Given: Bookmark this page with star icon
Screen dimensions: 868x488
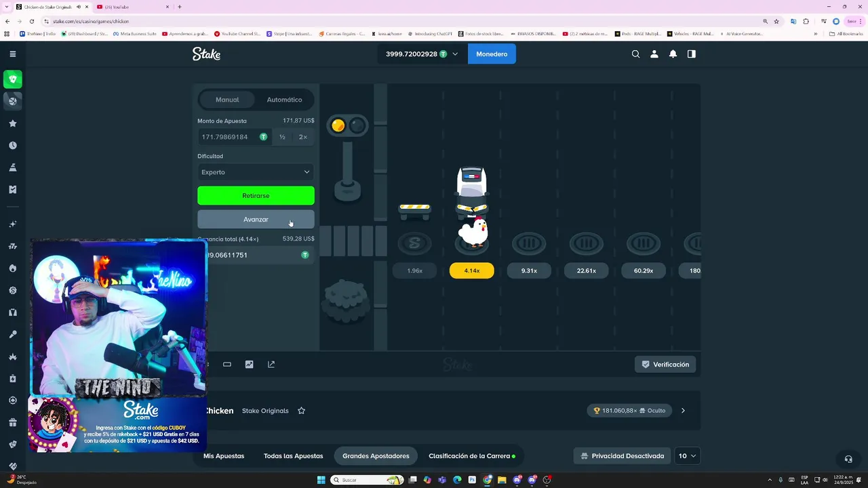Looking at the screenshot, I should pos(776,21).
